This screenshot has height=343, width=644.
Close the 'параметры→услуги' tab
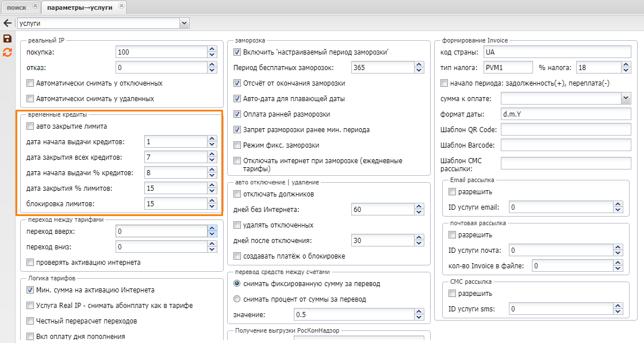tap(122, 6)
